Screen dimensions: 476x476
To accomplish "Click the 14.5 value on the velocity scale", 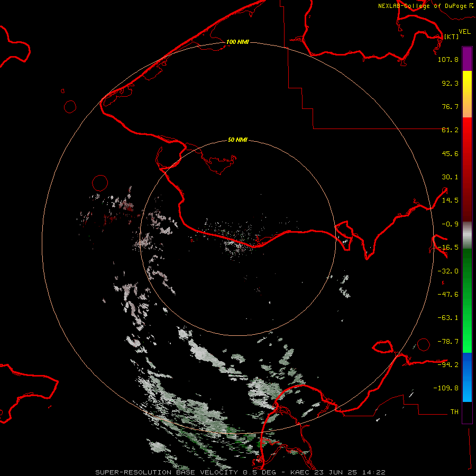I will pos(450,200).
